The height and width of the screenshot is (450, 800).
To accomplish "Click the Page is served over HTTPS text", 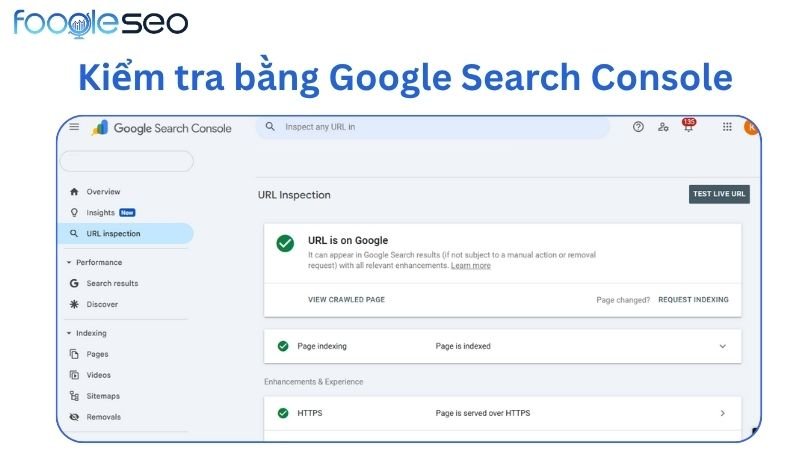I will point(483,413).
